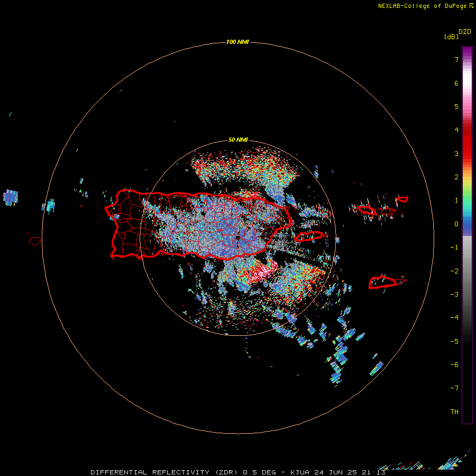This screenshot has width=476, height=476.
Task: Click the 0 value on the scale
Action: tap(456, 224)
